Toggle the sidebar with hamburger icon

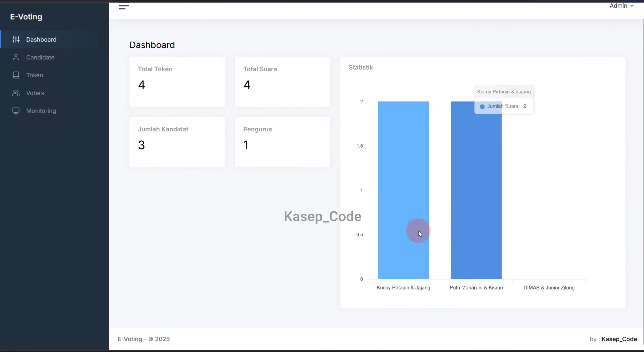pos(124,6)
